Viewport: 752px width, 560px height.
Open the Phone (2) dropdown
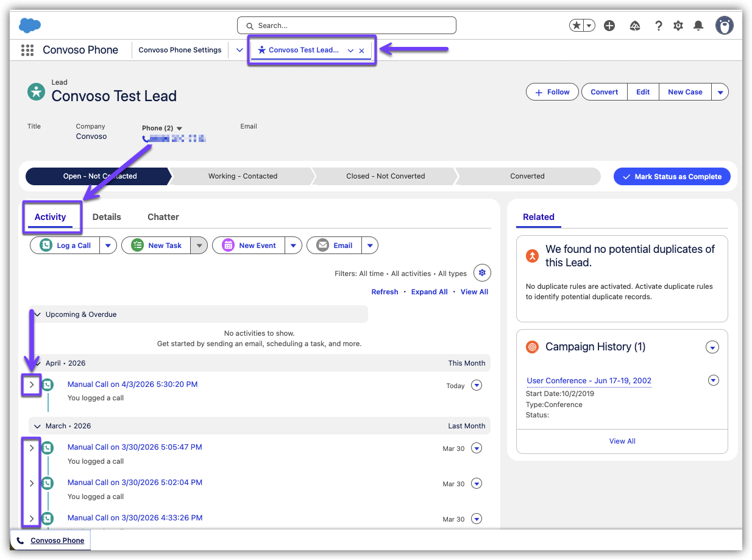pyautogui.click(x=179, y=128)
